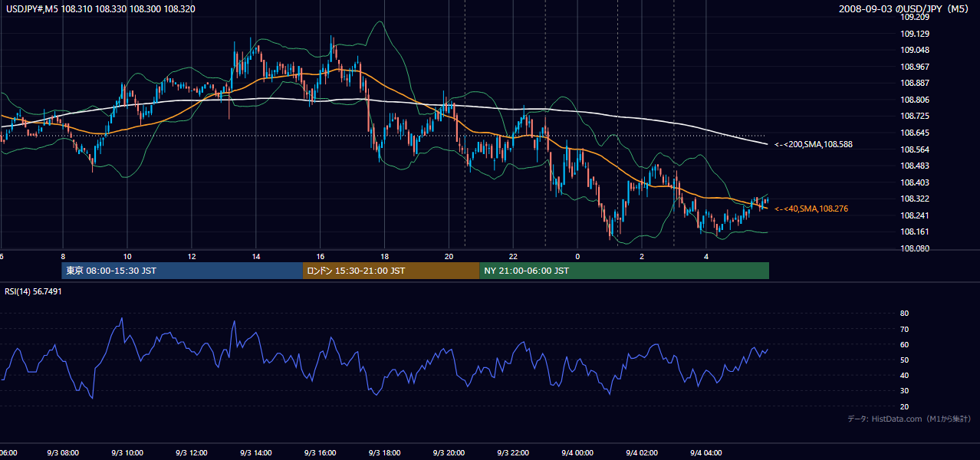980x460 pixels.
Task: Click the chart title 2008-09-03 のUSD/JPY（M5）
Action: click(905, 9)
